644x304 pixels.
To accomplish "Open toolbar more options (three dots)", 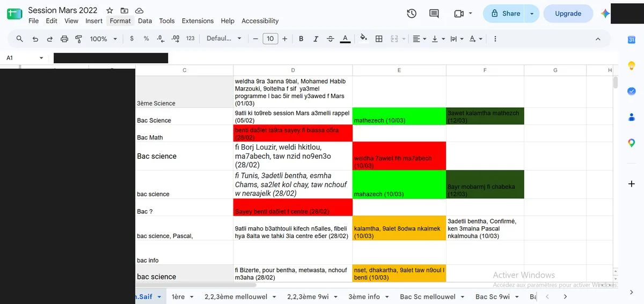I will (495, 39).
